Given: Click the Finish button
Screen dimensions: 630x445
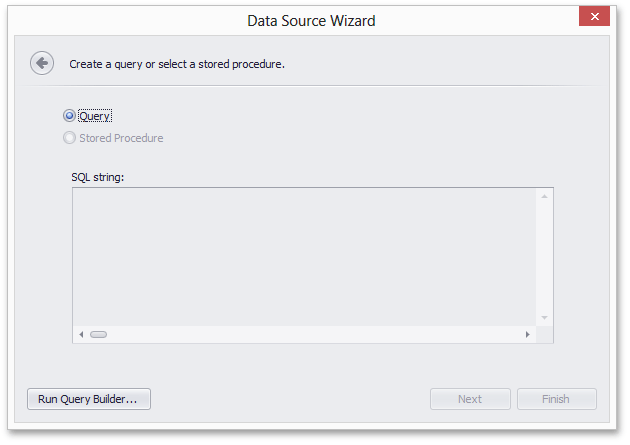Looking at the screenshot, I should (x=556, y=399).
